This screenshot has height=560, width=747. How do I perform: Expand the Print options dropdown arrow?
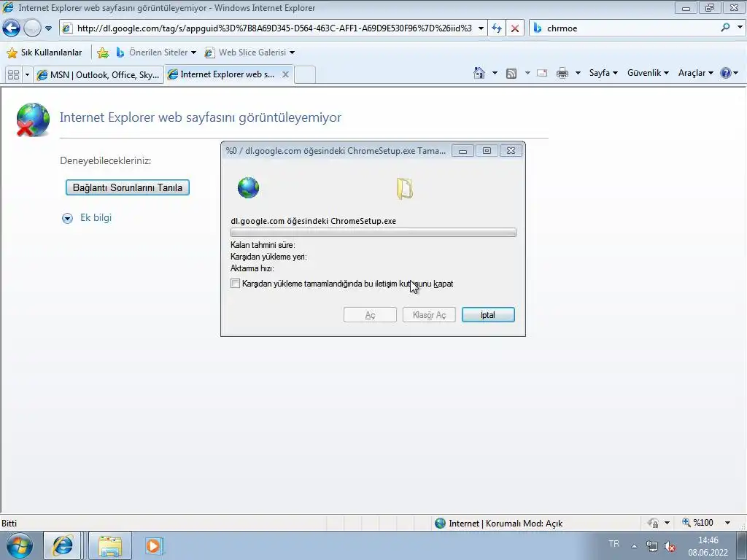click(x=578, y=73)
